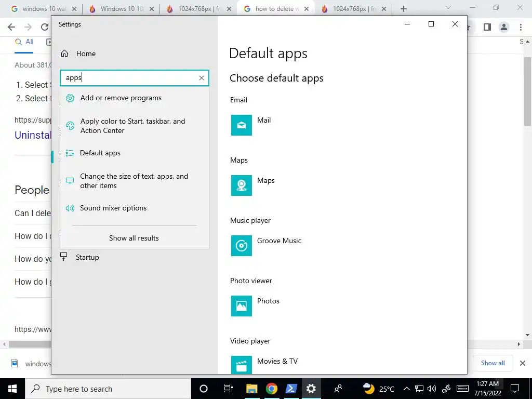Click the Movies & TV icon under Video player

(x=242, y=365)
